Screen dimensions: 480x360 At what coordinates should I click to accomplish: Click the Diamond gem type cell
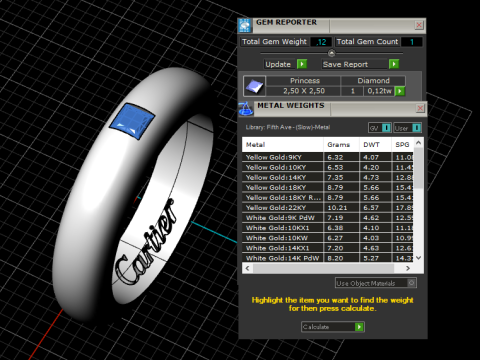[x=373, y=81]
